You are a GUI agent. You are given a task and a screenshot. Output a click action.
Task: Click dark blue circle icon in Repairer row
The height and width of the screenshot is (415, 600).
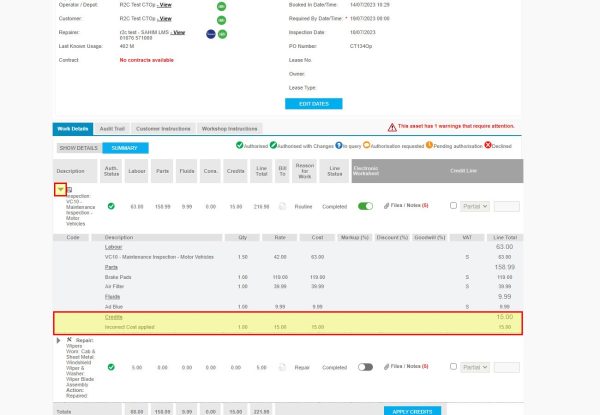[211, 34]
